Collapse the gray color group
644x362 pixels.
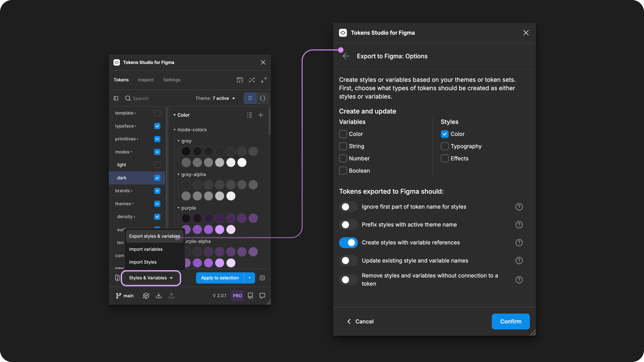[x=178, y=141]
